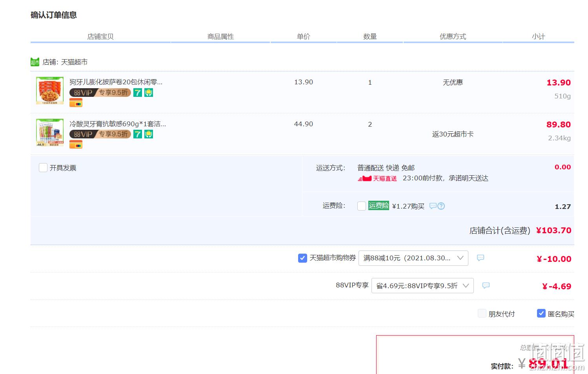This screenshot has height=374, width=588.
Task: Click the 13.90 subtotal of 狗牙儿 item
Action: pyautogui.click(x=559, y=82)
